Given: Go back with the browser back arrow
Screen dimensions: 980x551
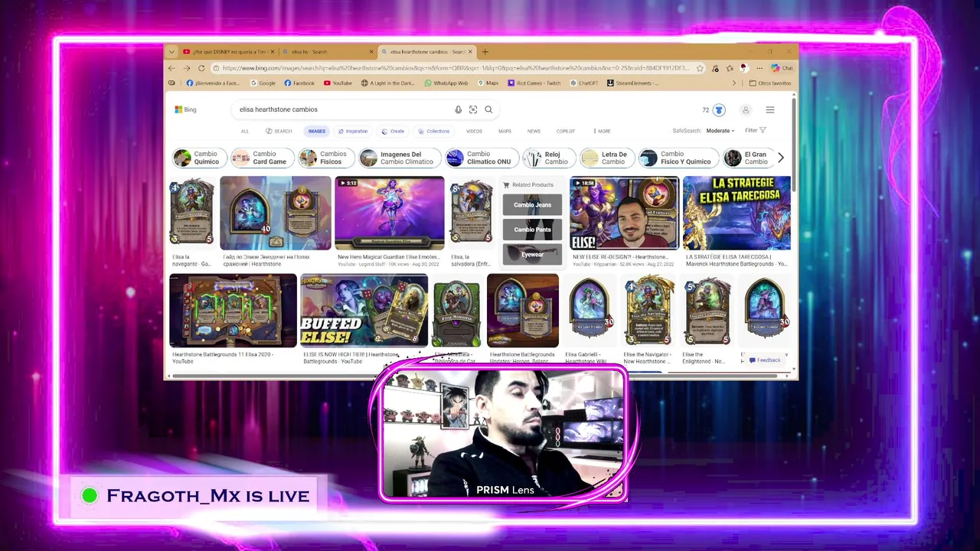Looking at the screenshot, I should [171, 68].
